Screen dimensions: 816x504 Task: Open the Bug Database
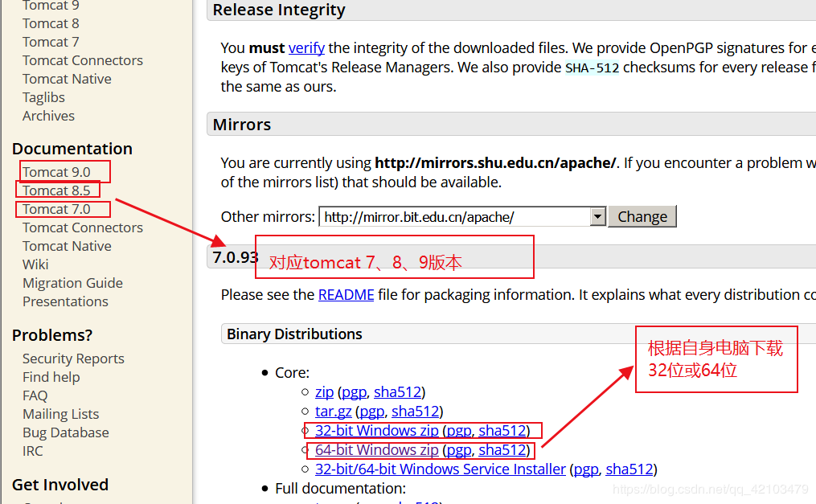tap(66, 432)
